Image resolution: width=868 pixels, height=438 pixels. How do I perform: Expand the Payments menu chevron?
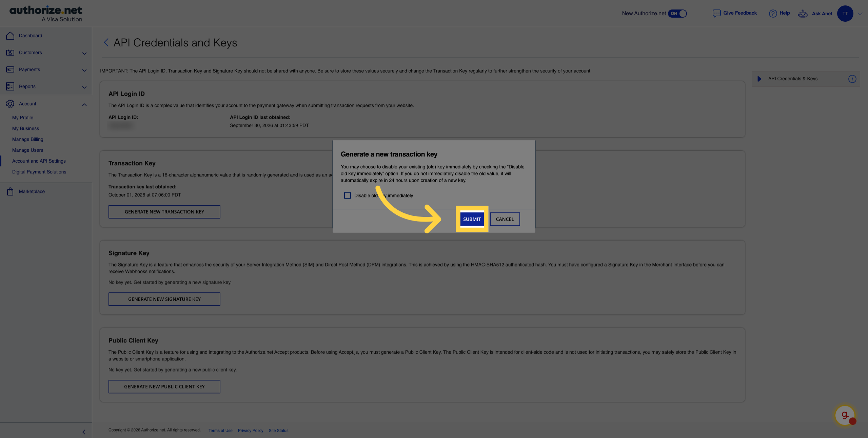84,70
